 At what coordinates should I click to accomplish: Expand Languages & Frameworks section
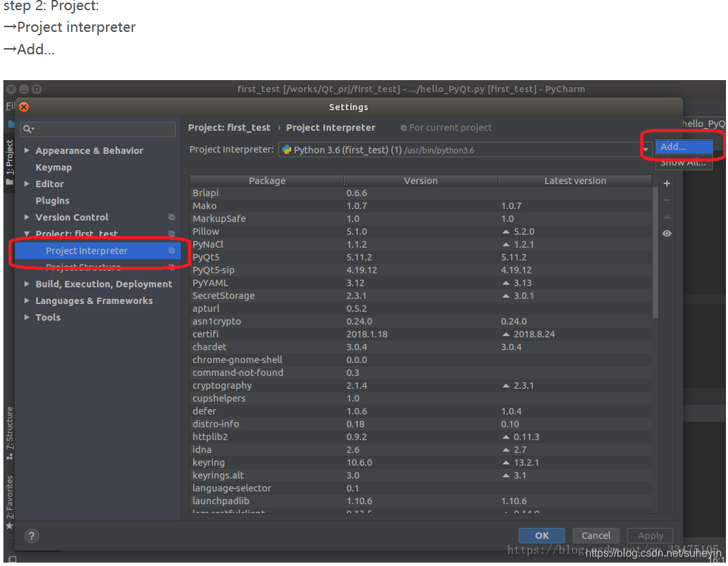pos(27,301)
